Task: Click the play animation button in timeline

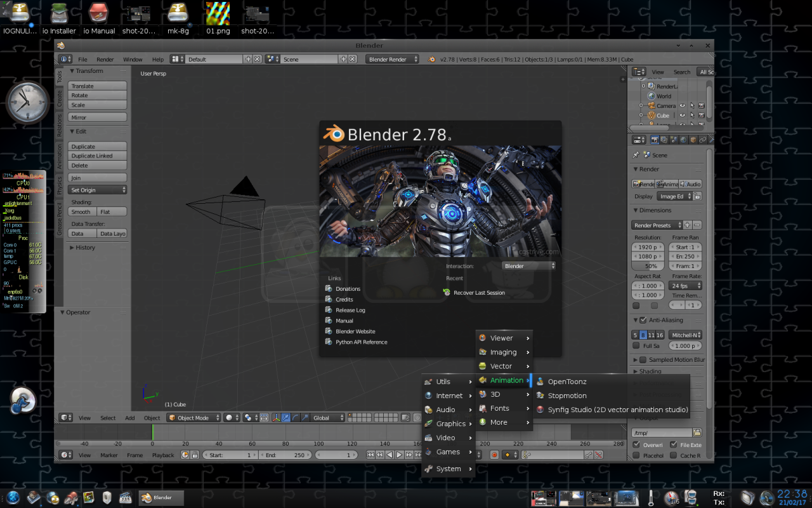Action: click(399, 455)
